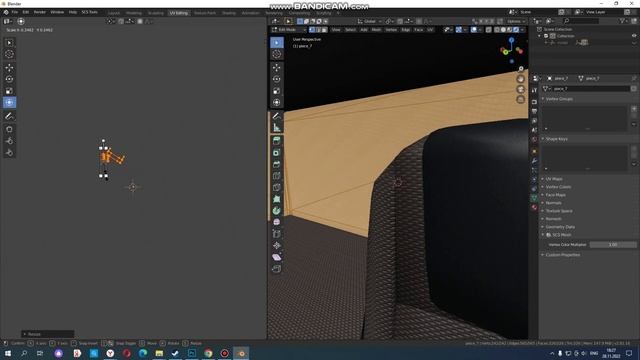Select the Shear tool
Screen dimensions: 640x360
[x=277, y=257]
